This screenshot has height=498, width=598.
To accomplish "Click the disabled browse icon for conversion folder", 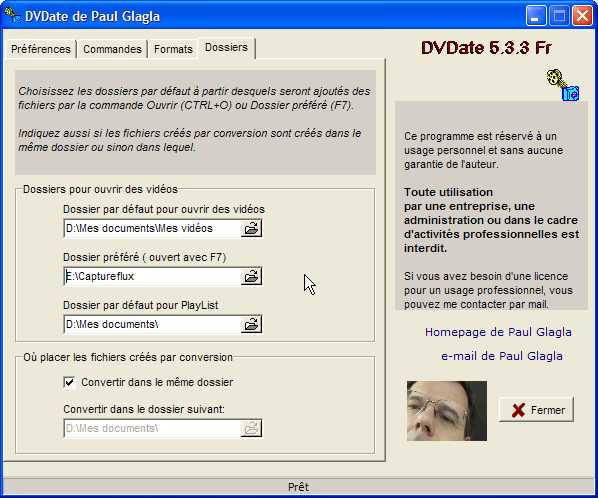I will [251, 428].
